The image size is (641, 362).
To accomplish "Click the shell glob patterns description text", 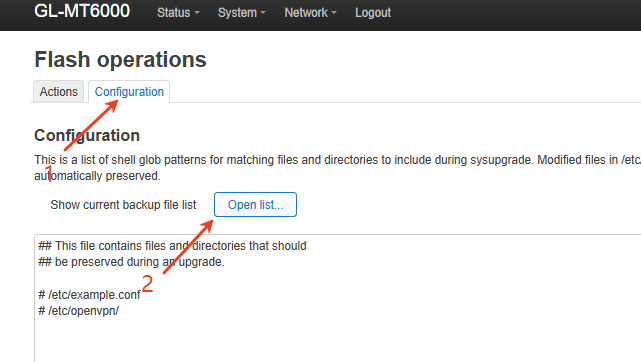I will tap(337, 168).
